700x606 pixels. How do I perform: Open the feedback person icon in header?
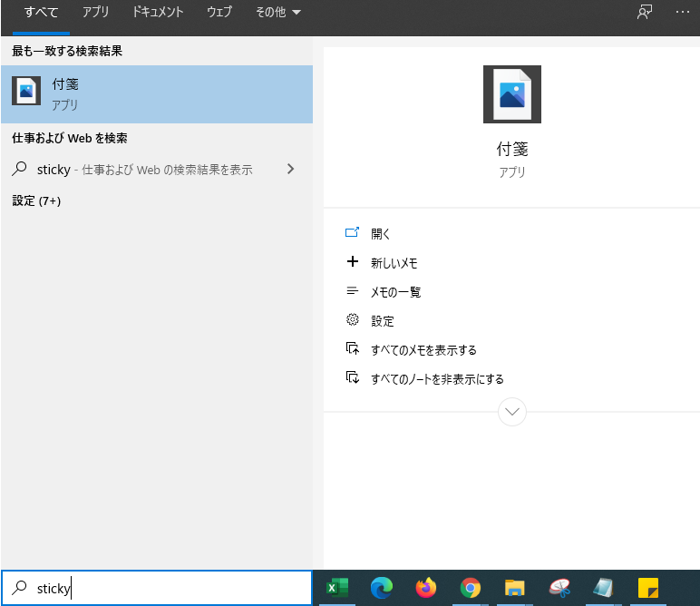(x=645, y=12)
